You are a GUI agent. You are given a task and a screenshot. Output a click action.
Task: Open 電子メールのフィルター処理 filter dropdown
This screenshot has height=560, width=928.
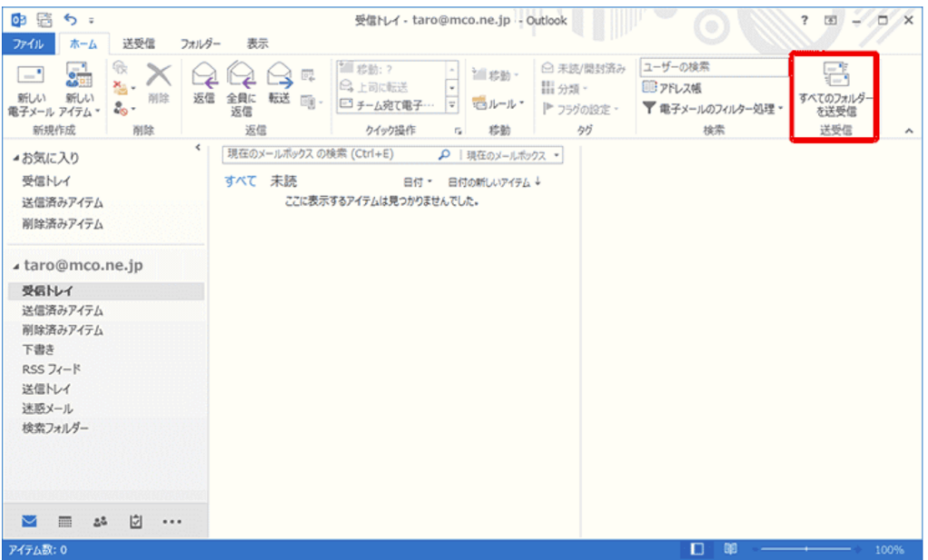click(713, 109)
